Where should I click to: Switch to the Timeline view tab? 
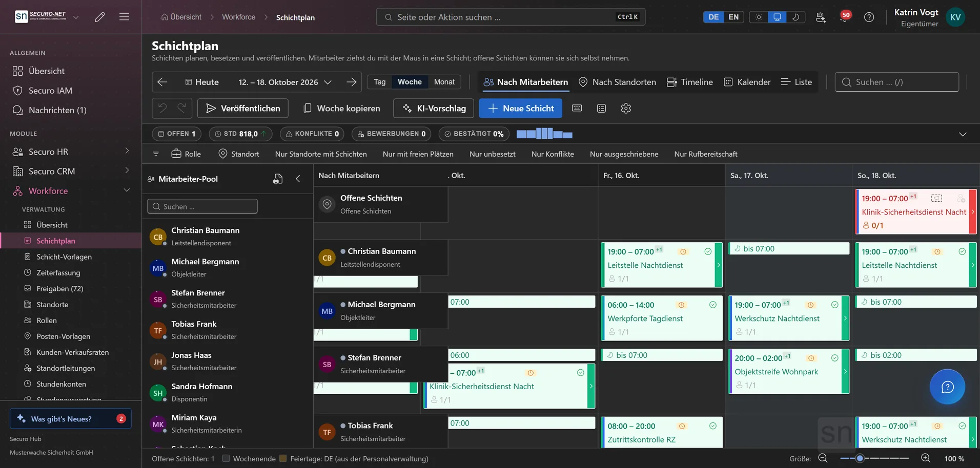[690, 82]
